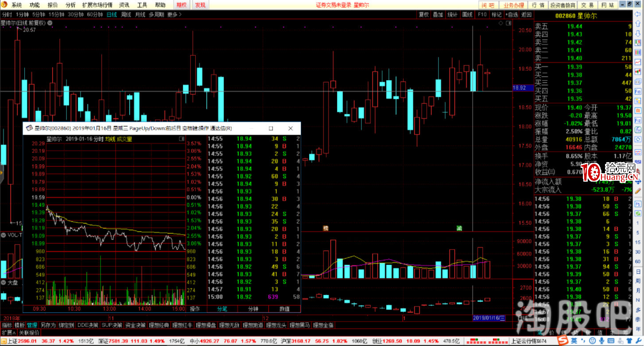Open the 复权 adjustment dropdown
This screenshot has height=346, width=644.
(x=423, y=15)
